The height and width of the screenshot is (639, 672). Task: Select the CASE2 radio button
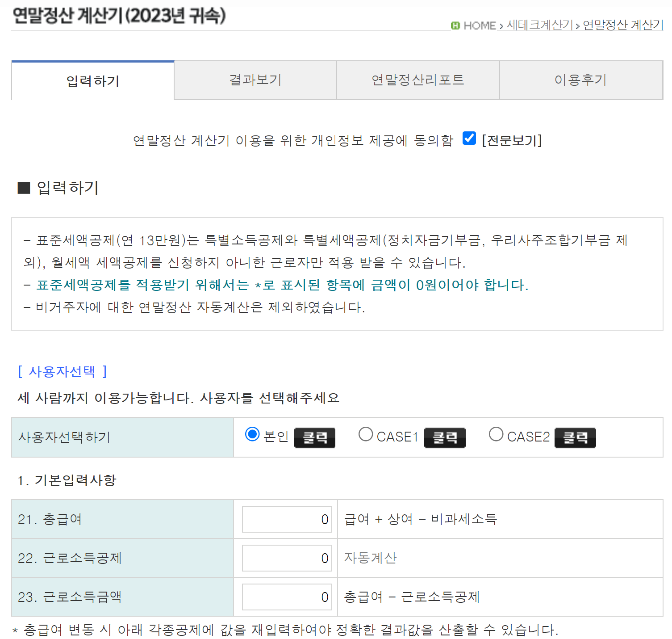tap(496, 434)
